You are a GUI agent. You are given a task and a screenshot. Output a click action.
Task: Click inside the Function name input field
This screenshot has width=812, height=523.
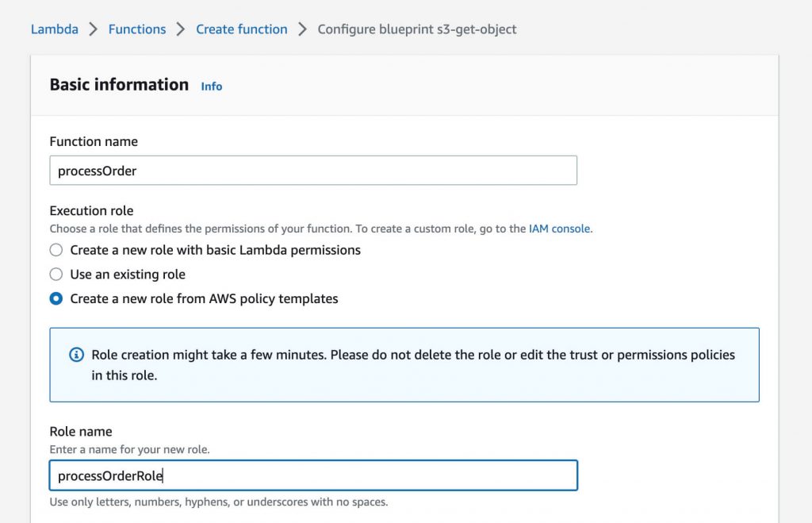(x=312, y=170)
